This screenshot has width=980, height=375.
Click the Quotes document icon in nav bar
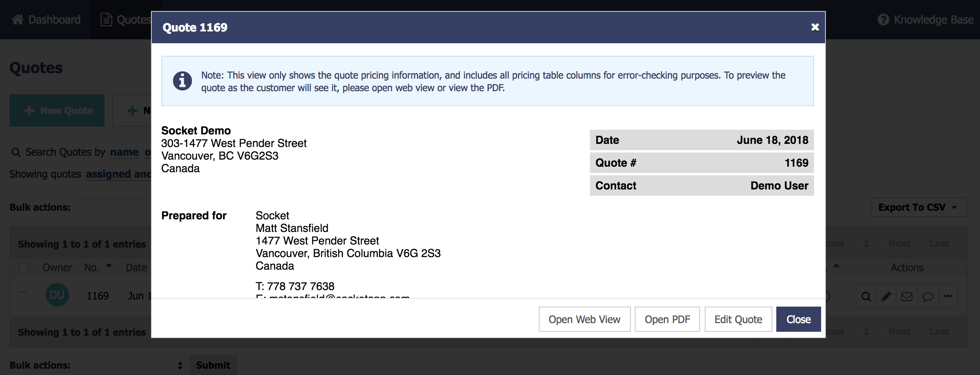[x=106, y=20]
